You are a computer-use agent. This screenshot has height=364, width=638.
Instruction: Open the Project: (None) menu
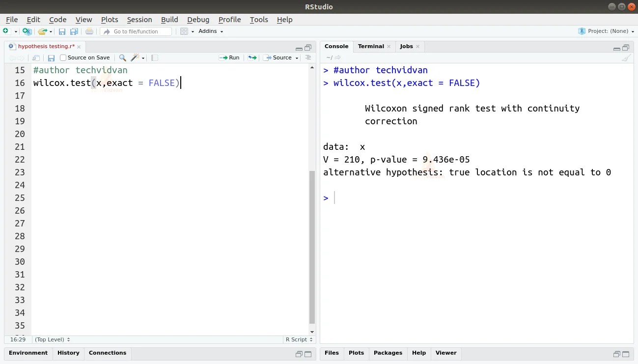pyautogui.click(x=606, y=31)
